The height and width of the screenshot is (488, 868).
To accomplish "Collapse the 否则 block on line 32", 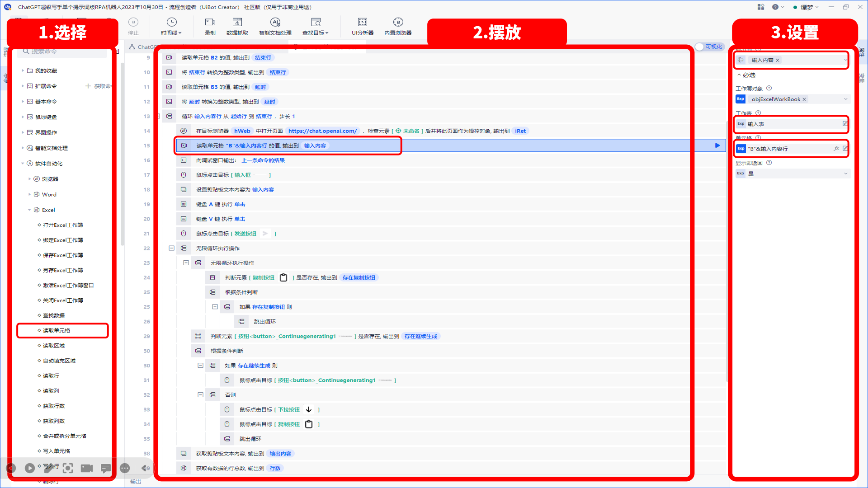I will click(x=200, y=395).
